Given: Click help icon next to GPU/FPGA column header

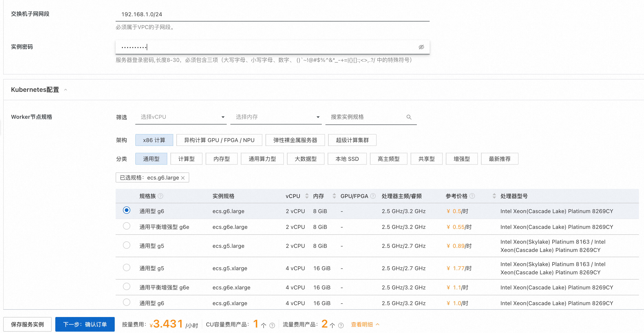Looking at the screenshot, I should tap(373, 196).
